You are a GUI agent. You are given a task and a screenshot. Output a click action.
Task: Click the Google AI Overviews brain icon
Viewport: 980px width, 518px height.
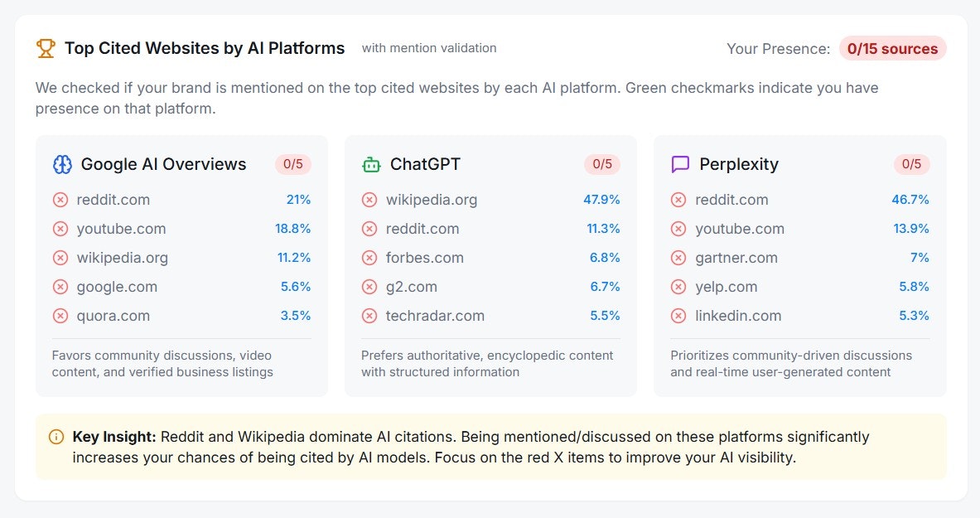click(62, 165)
